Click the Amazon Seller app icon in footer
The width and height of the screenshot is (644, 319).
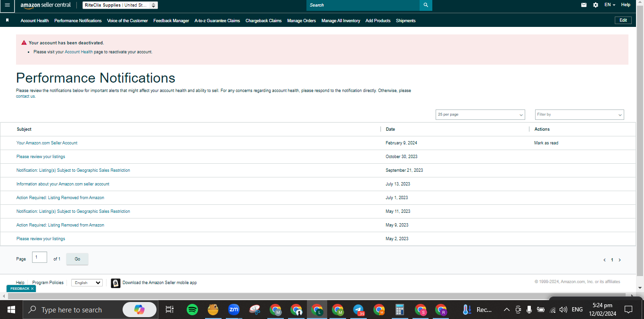116,283
